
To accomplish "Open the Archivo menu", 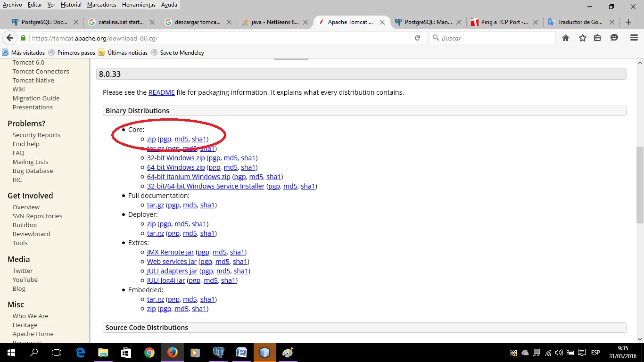I will coord(12,5).
